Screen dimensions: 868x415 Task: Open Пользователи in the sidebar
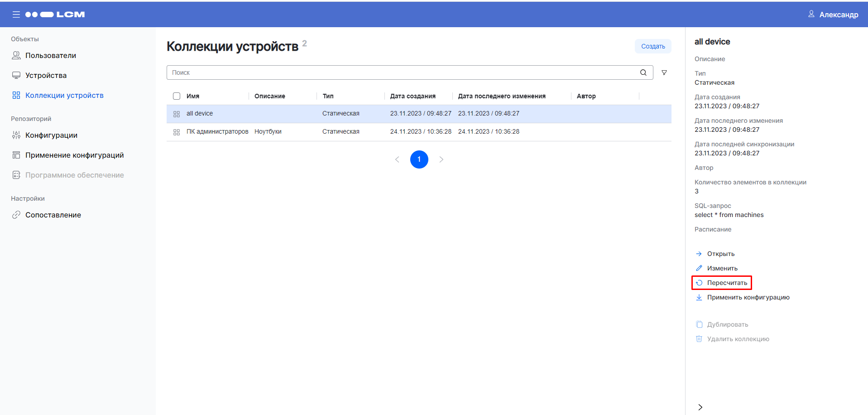click(50, 55)
